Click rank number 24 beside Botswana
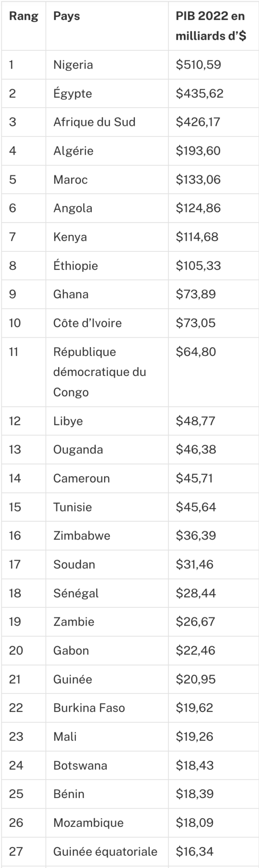259x868 pixels. [16, 765]
